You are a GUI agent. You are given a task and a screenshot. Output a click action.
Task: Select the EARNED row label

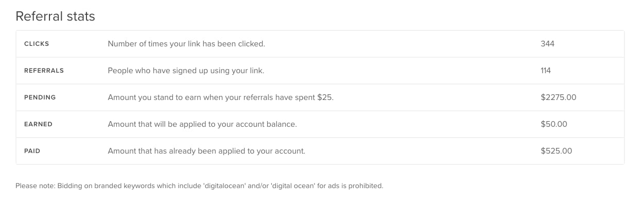(x=38, y=124)
